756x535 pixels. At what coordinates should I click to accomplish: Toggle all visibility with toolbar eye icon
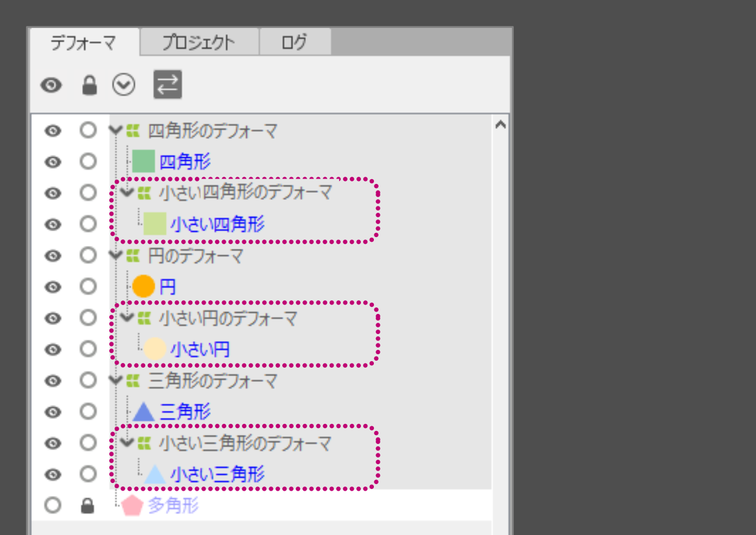pos(51,86)
